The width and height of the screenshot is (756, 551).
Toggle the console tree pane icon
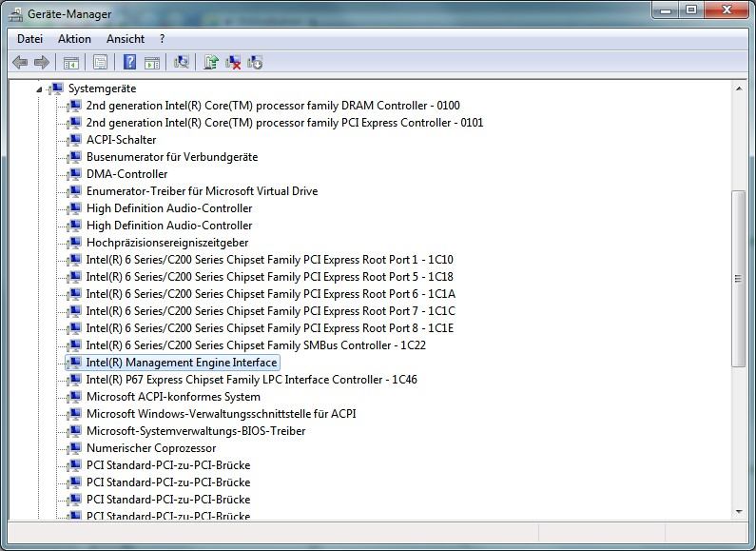[x=71, y=62]
